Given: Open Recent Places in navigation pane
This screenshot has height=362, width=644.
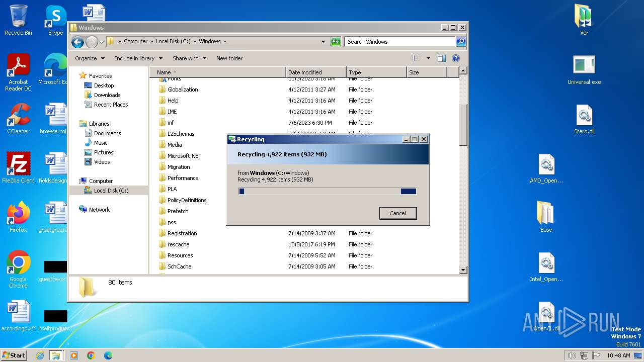Looking at the screenshot, I should (111, 105).
